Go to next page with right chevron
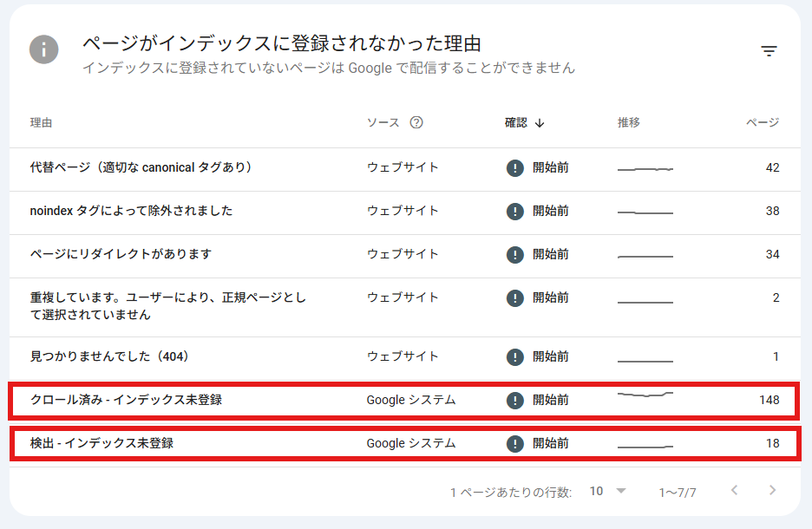 coord(772,490)
